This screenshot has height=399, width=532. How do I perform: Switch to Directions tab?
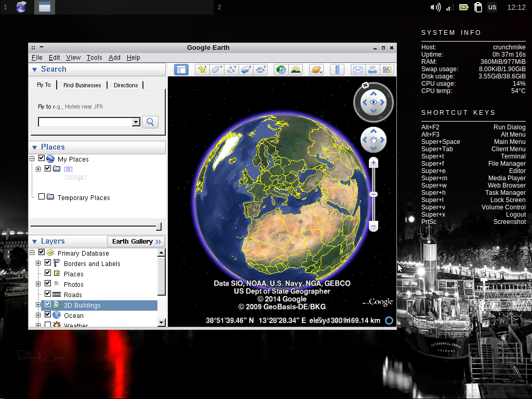[126, 85]
